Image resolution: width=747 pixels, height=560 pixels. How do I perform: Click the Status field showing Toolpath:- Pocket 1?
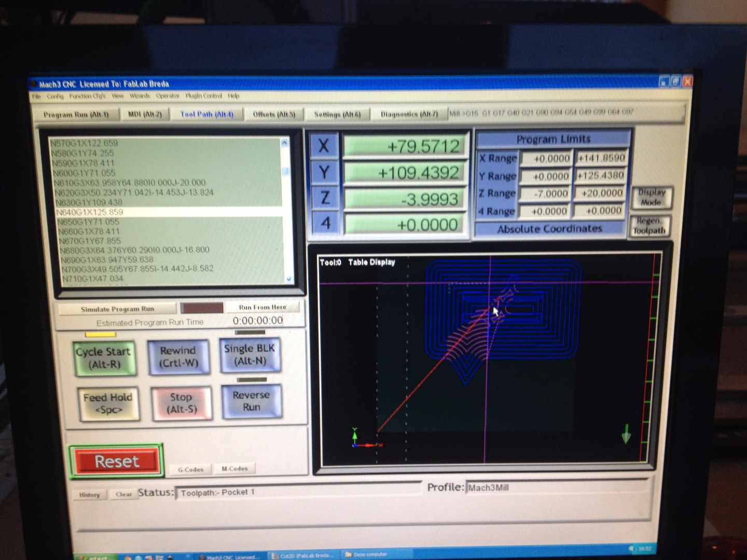coord(298,492)
